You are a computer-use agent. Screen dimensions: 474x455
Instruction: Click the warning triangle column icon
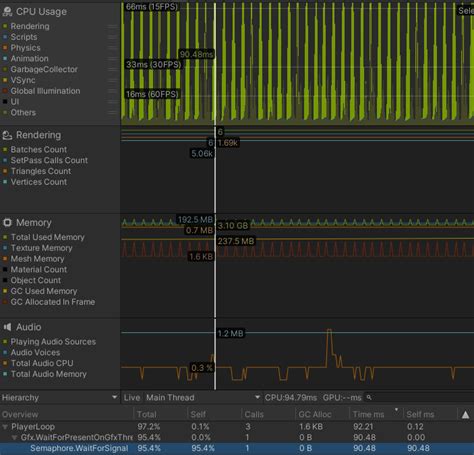pyautogui.click(x=465, y=415)
